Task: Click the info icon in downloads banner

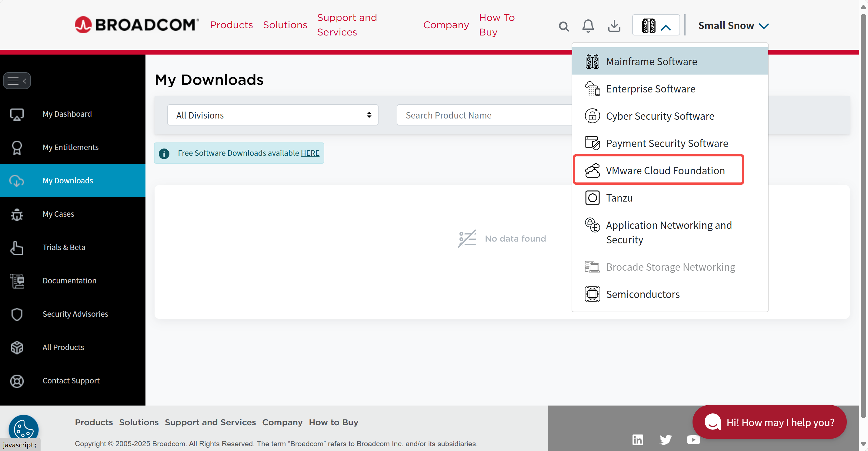Action: tap(164, 153)
